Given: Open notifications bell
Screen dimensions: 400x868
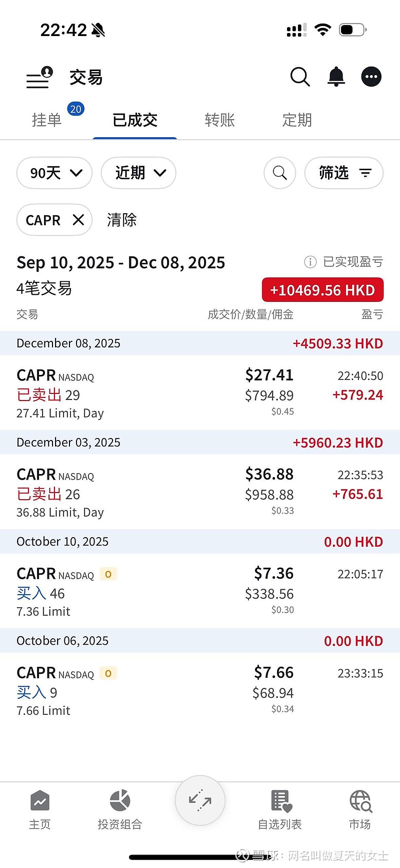Looking at the screenshot, I should click(336, 77).
